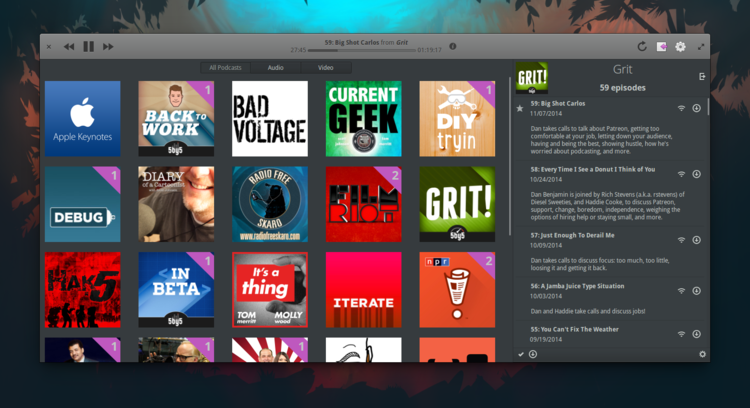750x408 pixels.
Task: Switch to the Video tab
Action: 326,68
